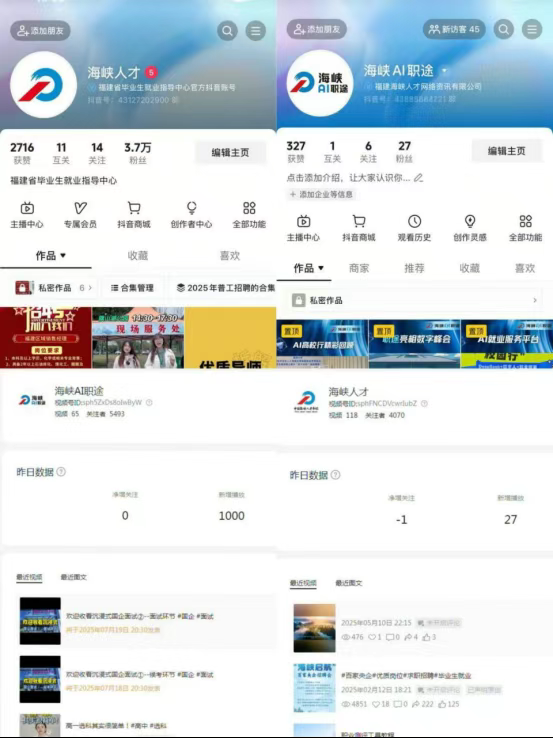Switch to 推荐 tab
Screen dimensions: 553x738
click(415, 268)
